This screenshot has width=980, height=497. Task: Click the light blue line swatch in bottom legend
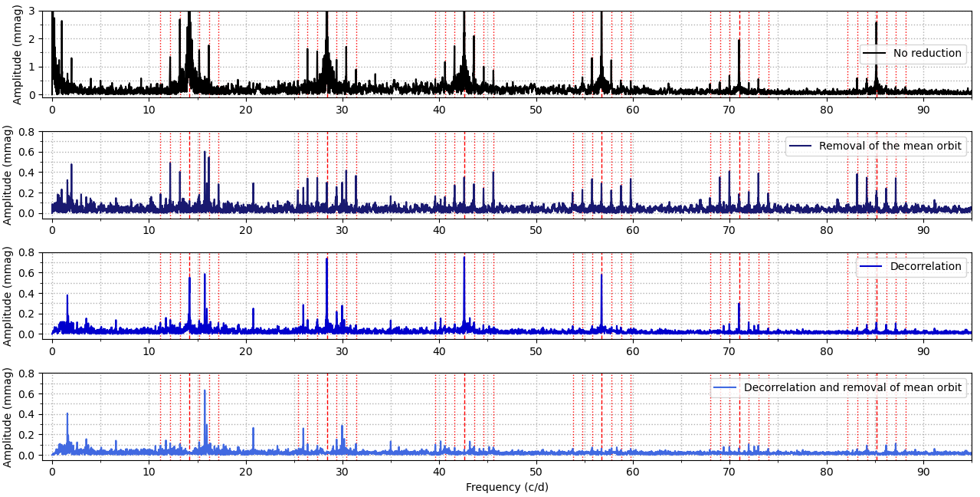coord(726,388)
